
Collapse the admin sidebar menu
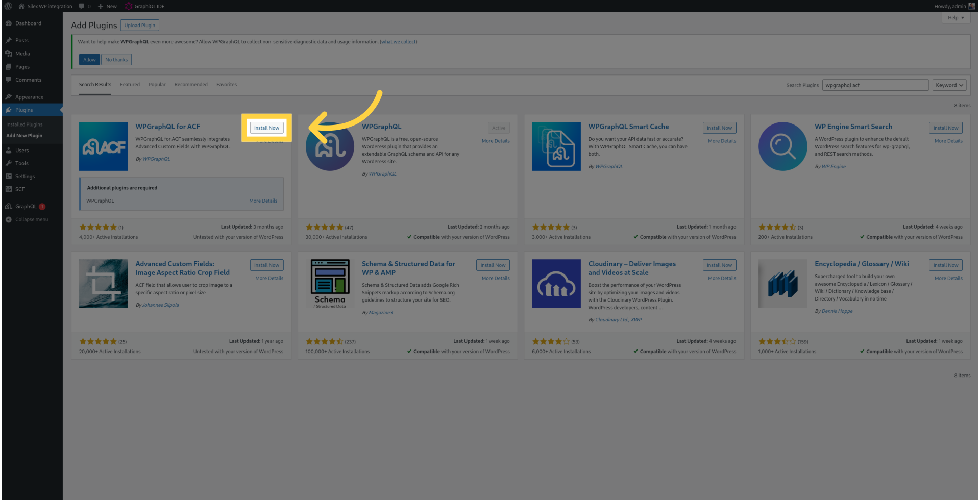click(32, 220)
